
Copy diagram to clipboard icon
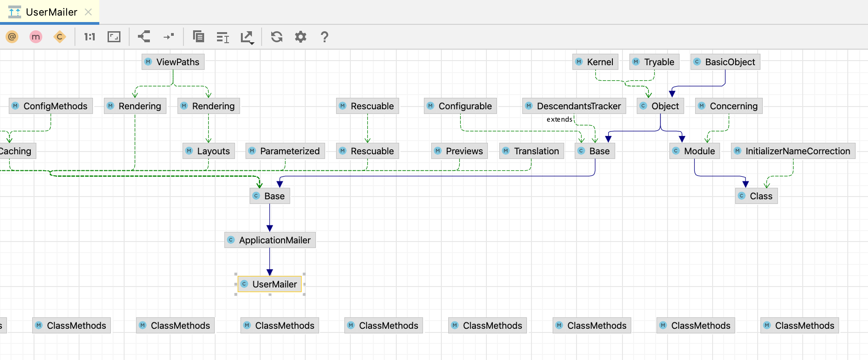pos(198,37)
